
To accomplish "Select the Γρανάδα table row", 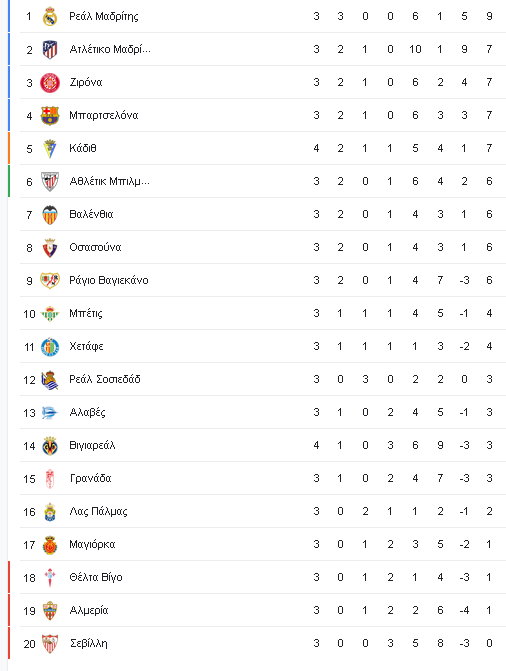I will click(263, 478).
